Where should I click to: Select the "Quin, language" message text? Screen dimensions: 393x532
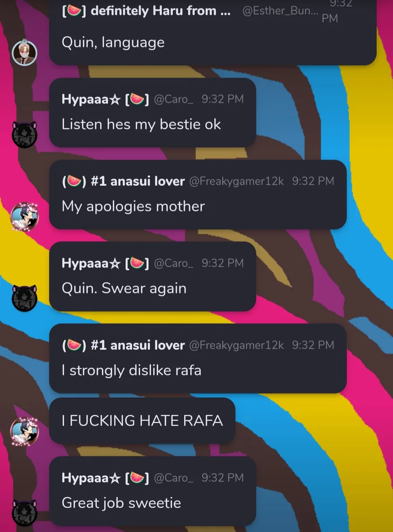[113, 42]
